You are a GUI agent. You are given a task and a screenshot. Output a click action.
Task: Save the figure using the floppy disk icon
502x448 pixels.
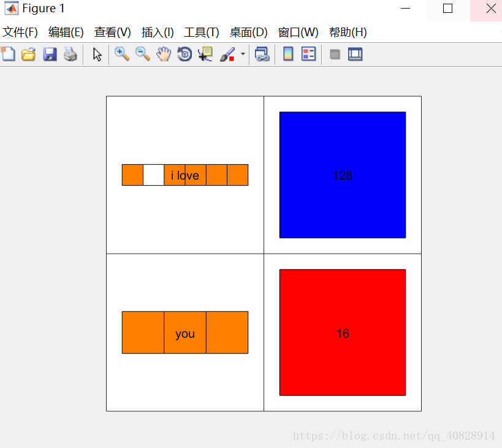[50, 54]
